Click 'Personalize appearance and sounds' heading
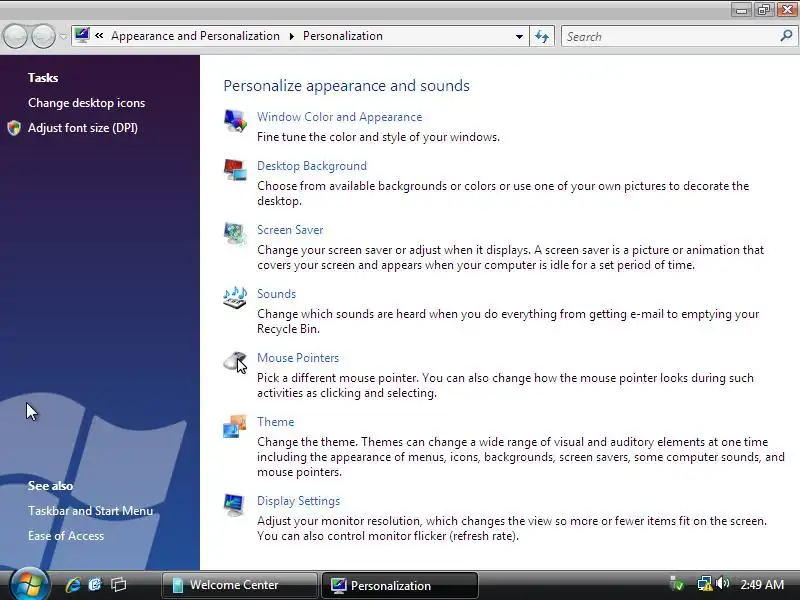800x600 pixels. pos(346,85)
